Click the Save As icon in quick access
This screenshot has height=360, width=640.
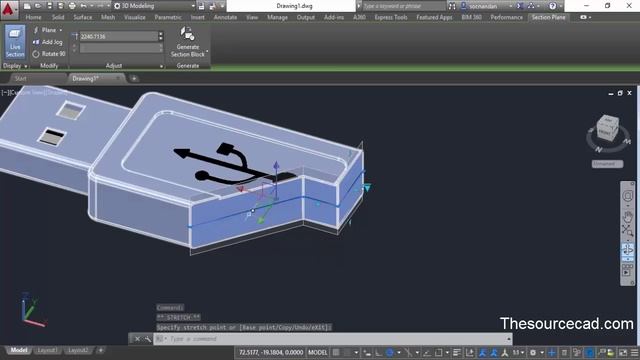click(60, 6)
